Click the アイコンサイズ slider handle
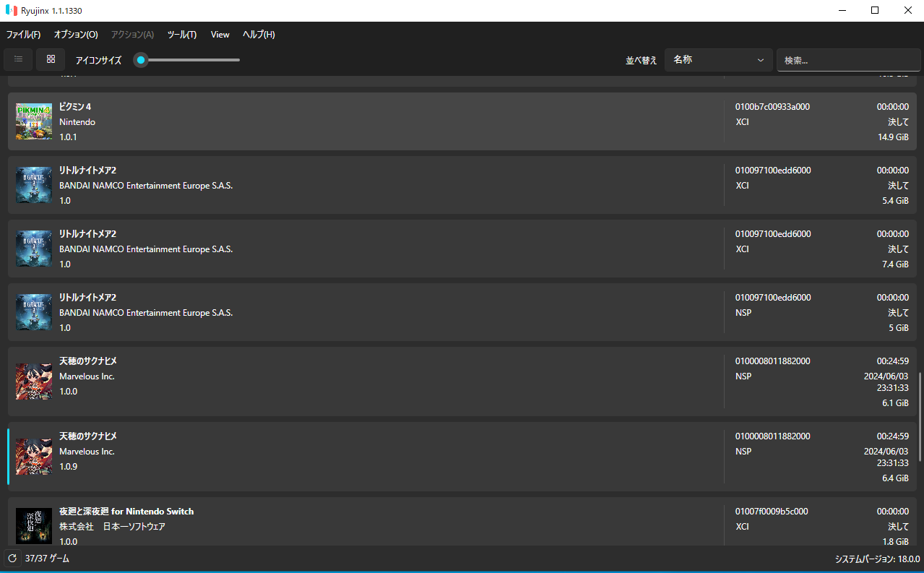 tap(142, 60)
